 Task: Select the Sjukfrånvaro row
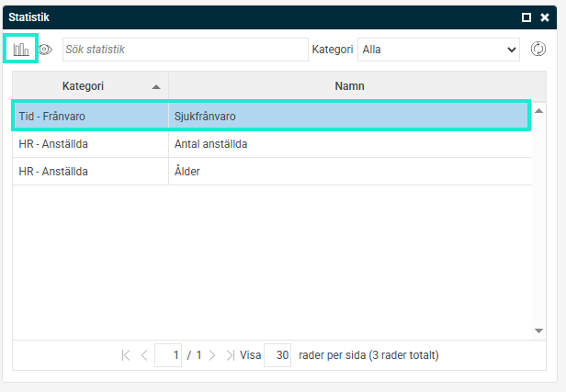tap(270, 117)
